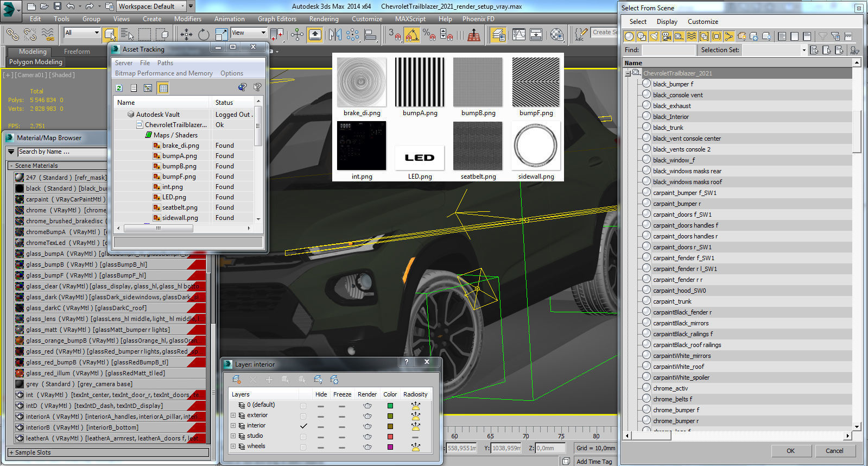
Task: Click Add Time Tag
Action: point(594,462)
